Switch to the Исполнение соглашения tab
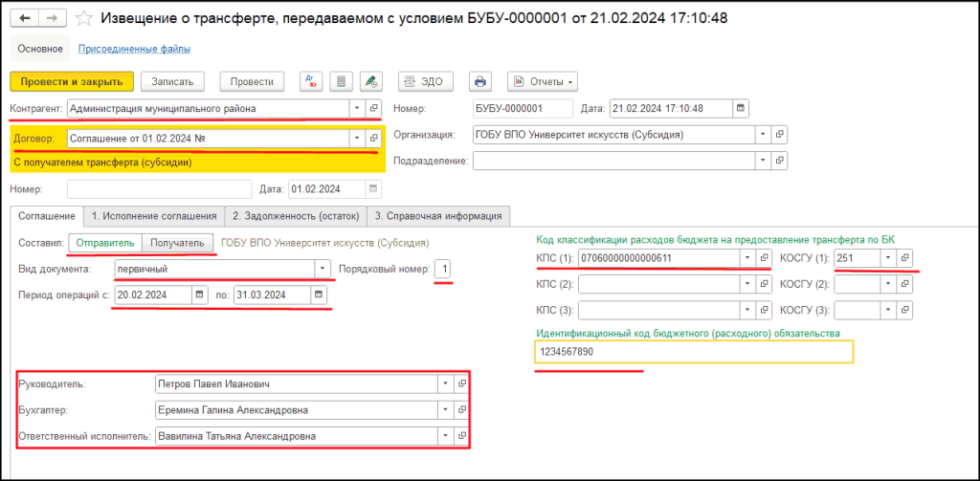Screen dimensions: 980x481 point(153,215)
